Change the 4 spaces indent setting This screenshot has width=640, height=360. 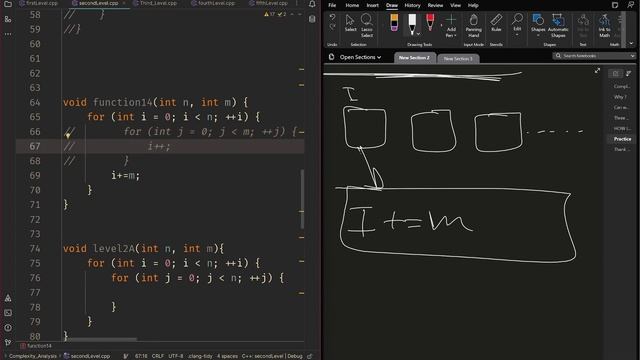[x=227, y=356]
